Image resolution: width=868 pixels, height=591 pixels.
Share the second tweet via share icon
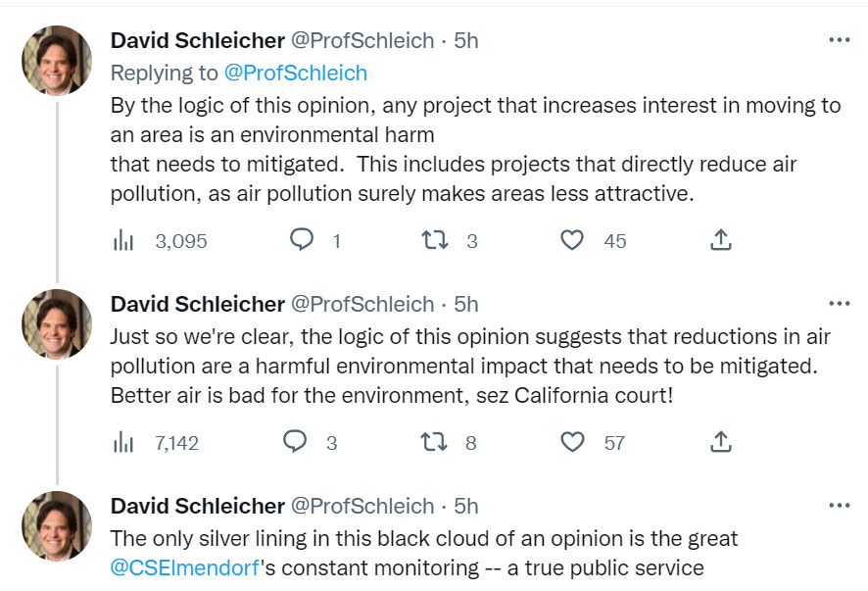(720, 442)
